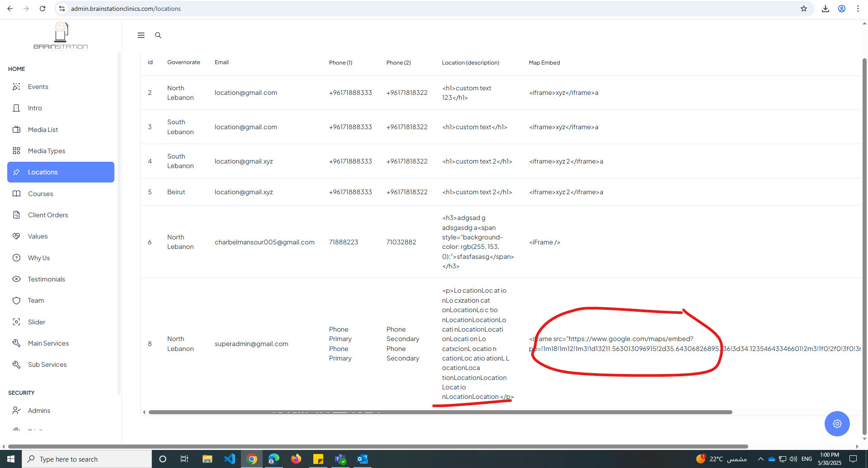Viewport: 868px width, 468px height.
Task: Open Visual Studio Code from taskbar
Action: [x=230, y=459]
